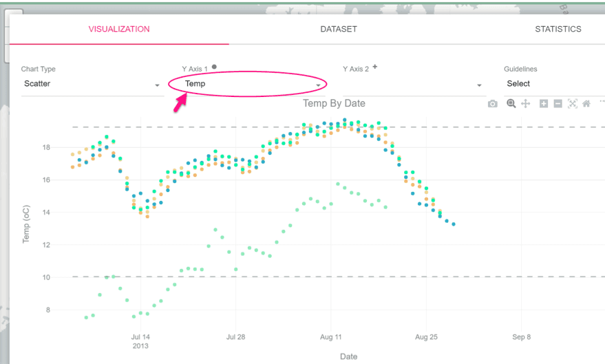The height and width of the screenshot is (364, 605).
Task: Open the Guidelines Select dropdown
Action: 555,84
